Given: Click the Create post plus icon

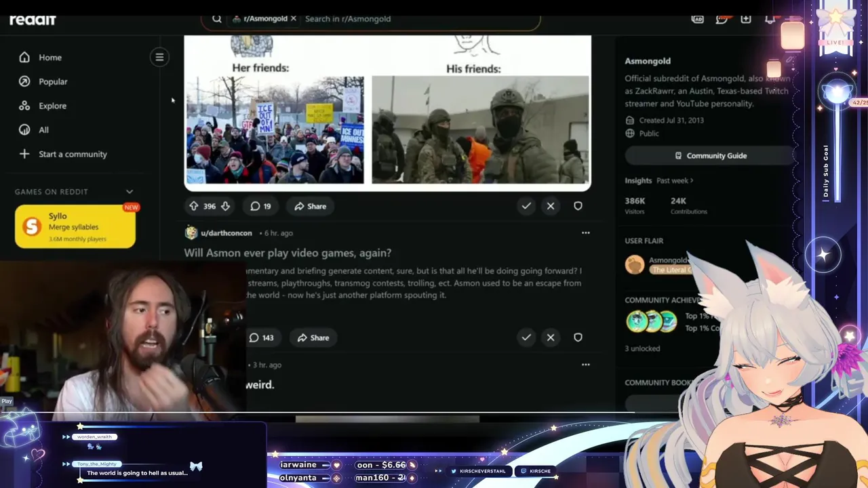Looking at the screenshot, I should point(746,19).
